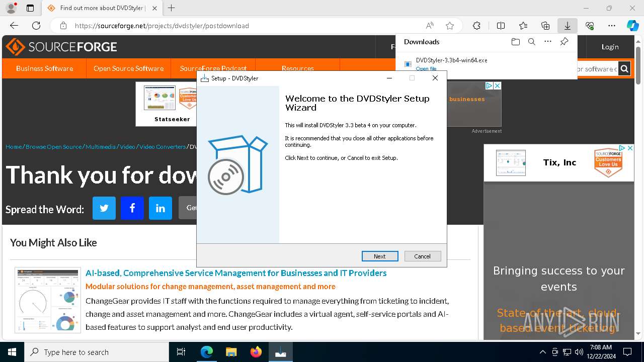Click Next in DVDStyler Setup wizard
644x362 pixels.
[x=380, y=256]
